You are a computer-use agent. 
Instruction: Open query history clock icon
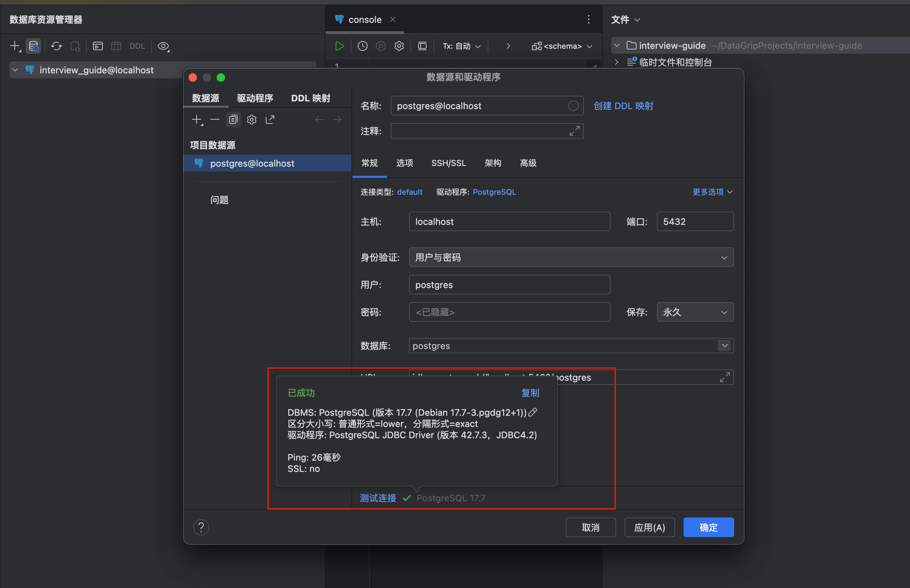click(x=363, y=46)
